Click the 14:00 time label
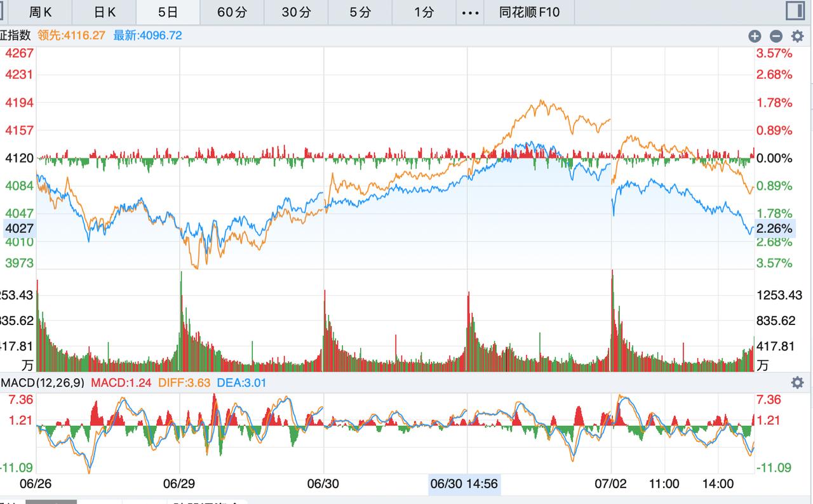Image resolution: width=813 pixels, height=504 pixels. (718, 484)
